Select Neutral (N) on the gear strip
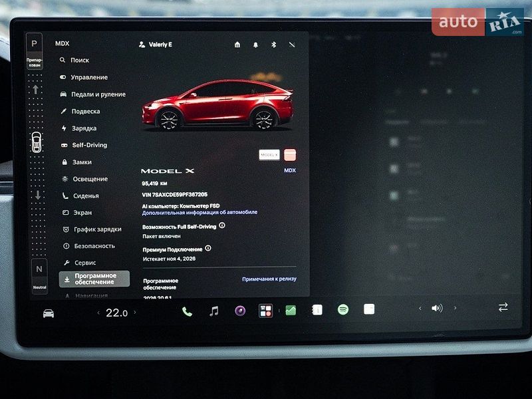Screen dimensions: 532x399 click(x=39, y=269)
